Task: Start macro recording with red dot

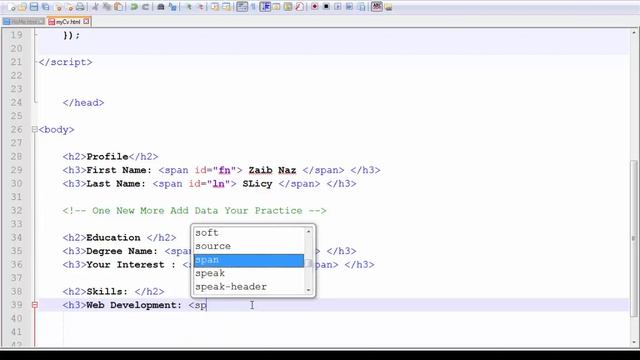Action: [x=314, y=7]
